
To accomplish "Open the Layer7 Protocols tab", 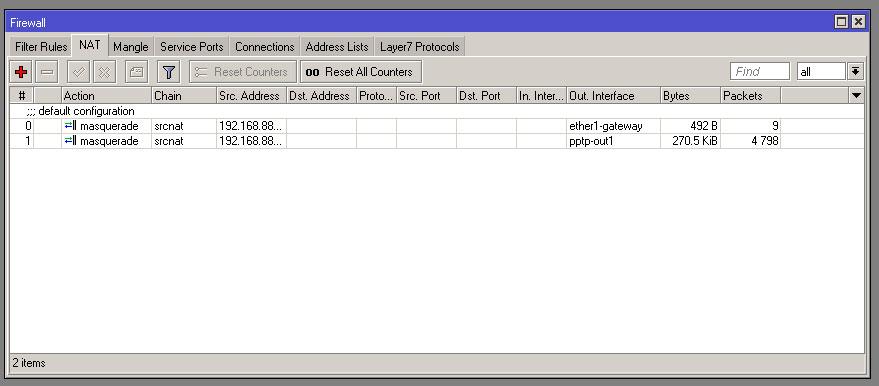I will click(420, 47).
